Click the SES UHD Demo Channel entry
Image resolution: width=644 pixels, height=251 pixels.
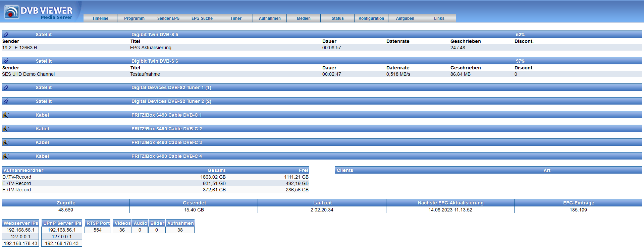click(29, 74)
